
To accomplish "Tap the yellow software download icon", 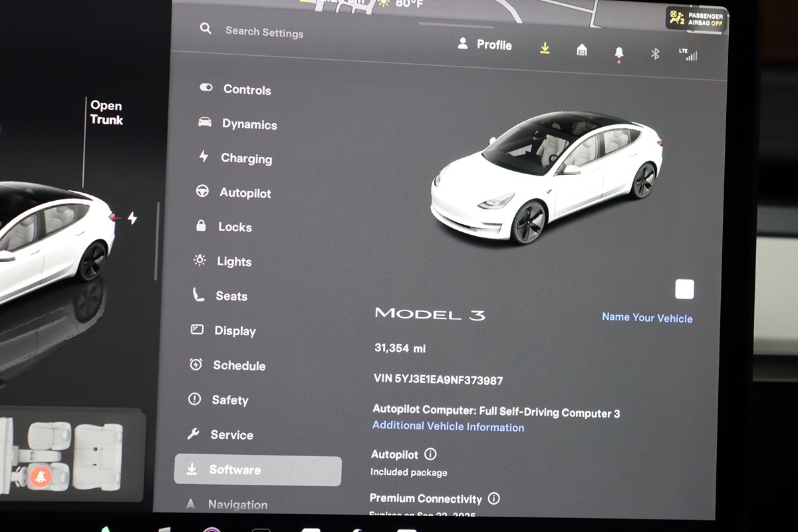I will click(x=545, y=48).
